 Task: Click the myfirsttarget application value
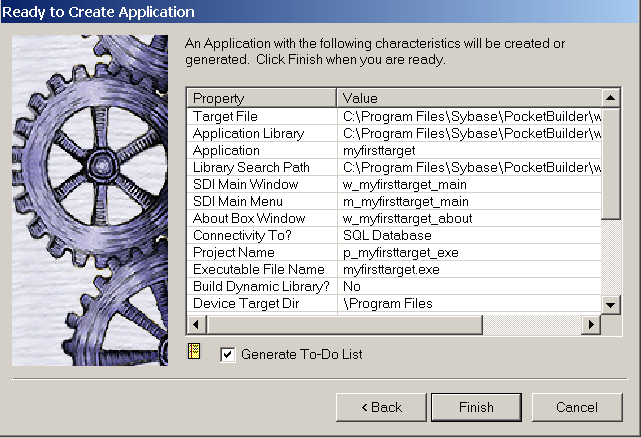click(x=379, y=151)
